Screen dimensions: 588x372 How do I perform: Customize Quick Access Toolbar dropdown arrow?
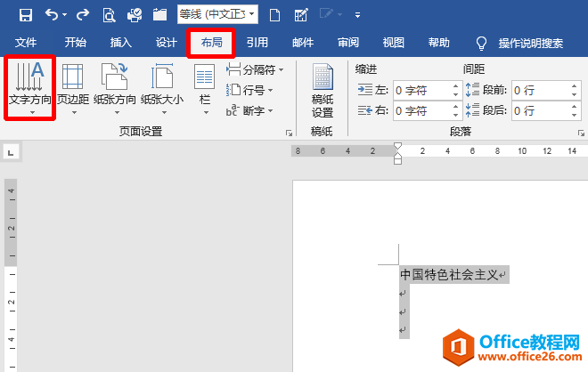pos(357,15)
